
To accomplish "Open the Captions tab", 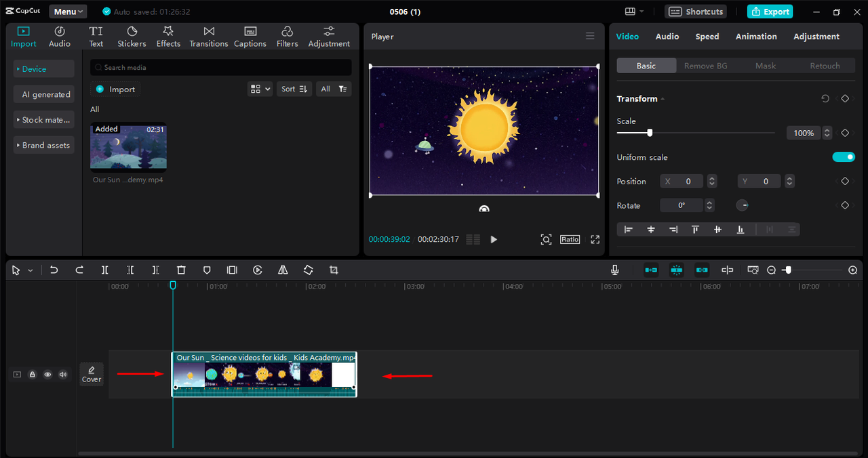I will tap(250, 37).
